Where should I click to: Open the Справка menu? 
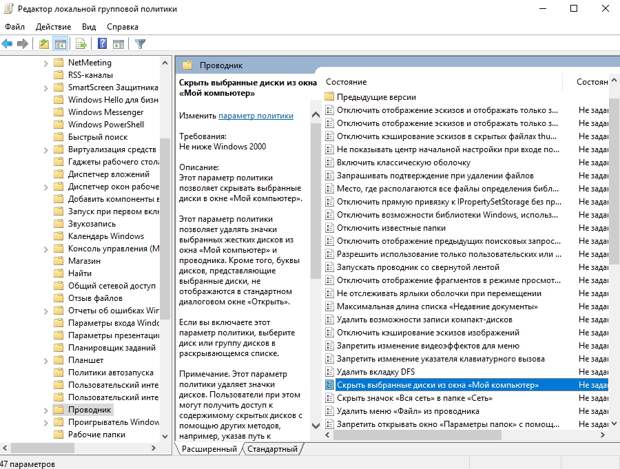click(x=122, y=27)
